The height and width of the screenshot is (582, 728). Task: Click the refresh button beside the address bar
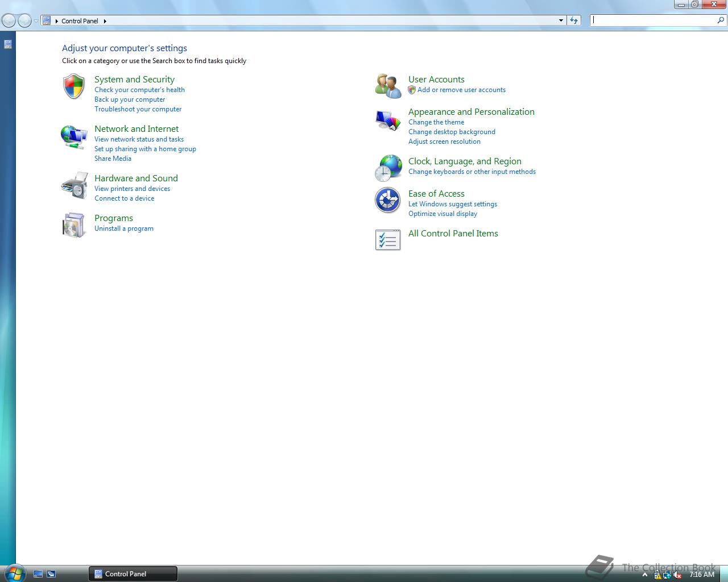[574, 20]
